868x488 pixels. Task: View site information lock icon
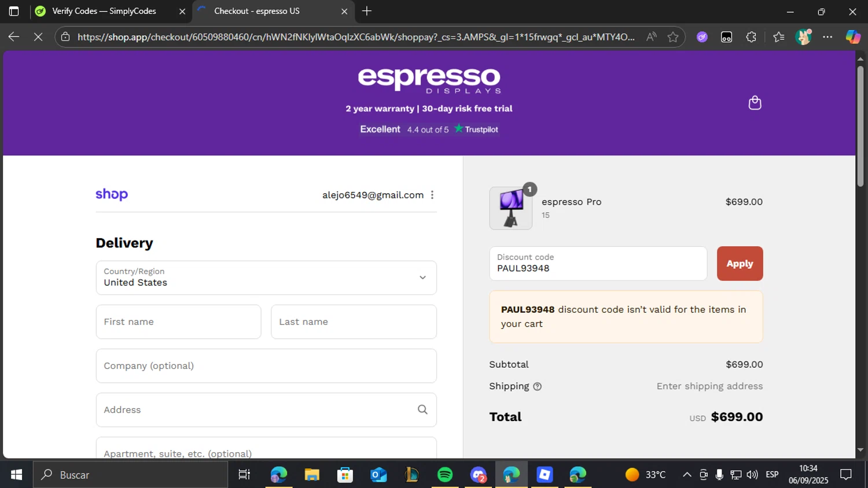click(x=65, y=37)
